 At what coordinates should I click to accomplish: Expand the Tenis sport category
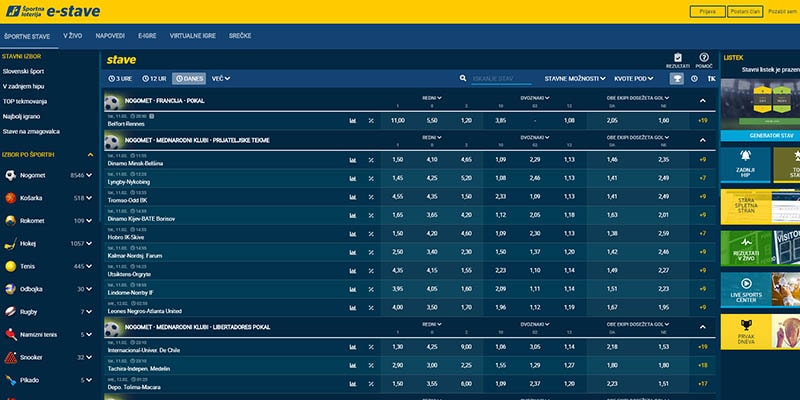pyautogui.click(x=88, y=267)
